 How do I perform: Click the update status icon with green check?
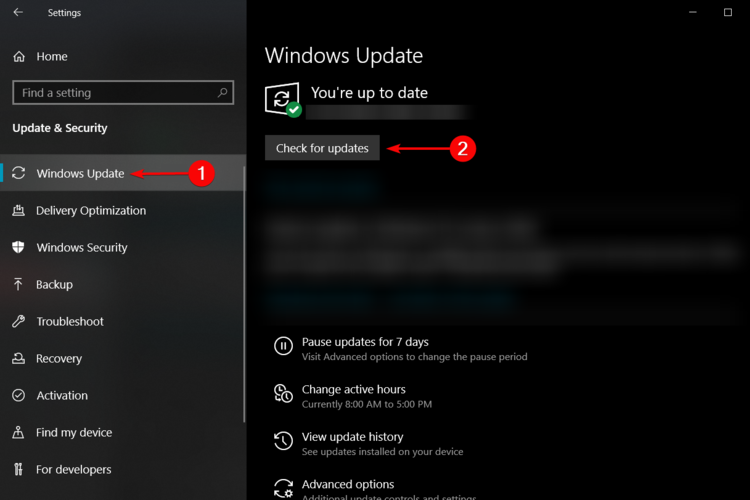(x=283, y=100)
